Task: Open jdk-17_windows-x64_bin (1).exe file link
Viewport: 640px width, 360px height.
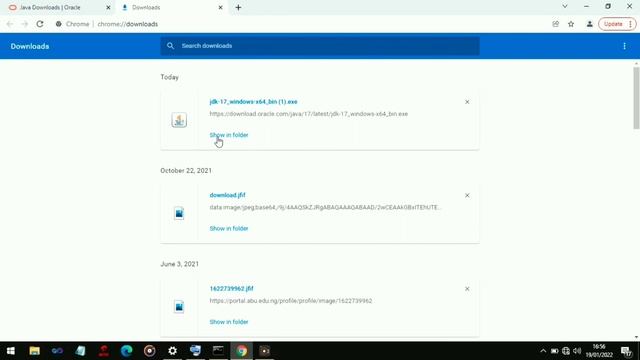Action: [x=253, y=102]
